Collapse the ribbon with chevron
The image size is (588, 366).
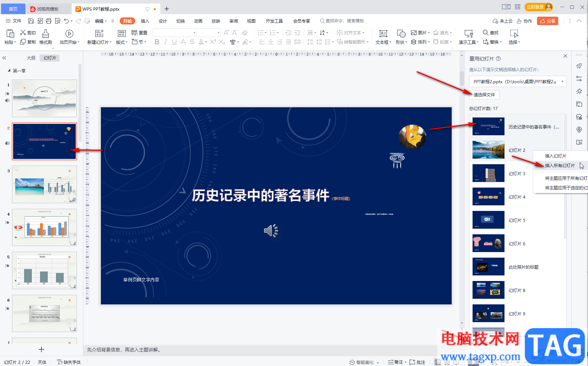pyautogui.click(x=579, y=21)
